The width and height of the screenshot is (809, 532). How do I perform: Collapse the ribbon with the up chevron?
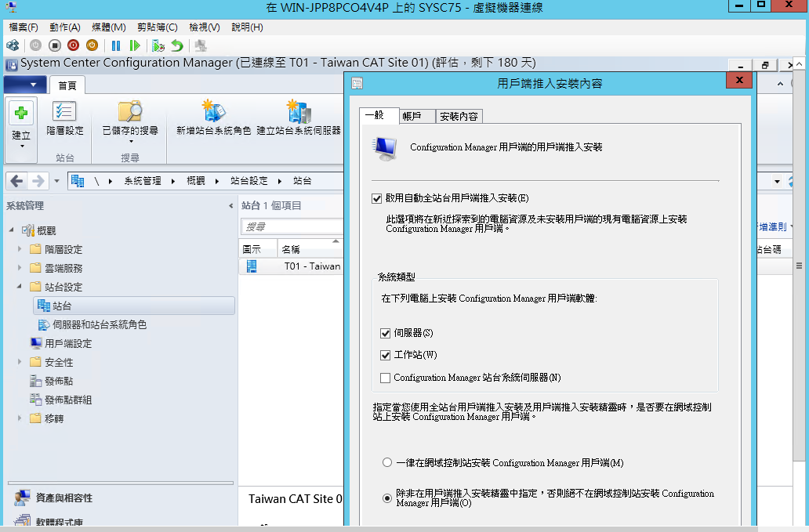[780, 84]
